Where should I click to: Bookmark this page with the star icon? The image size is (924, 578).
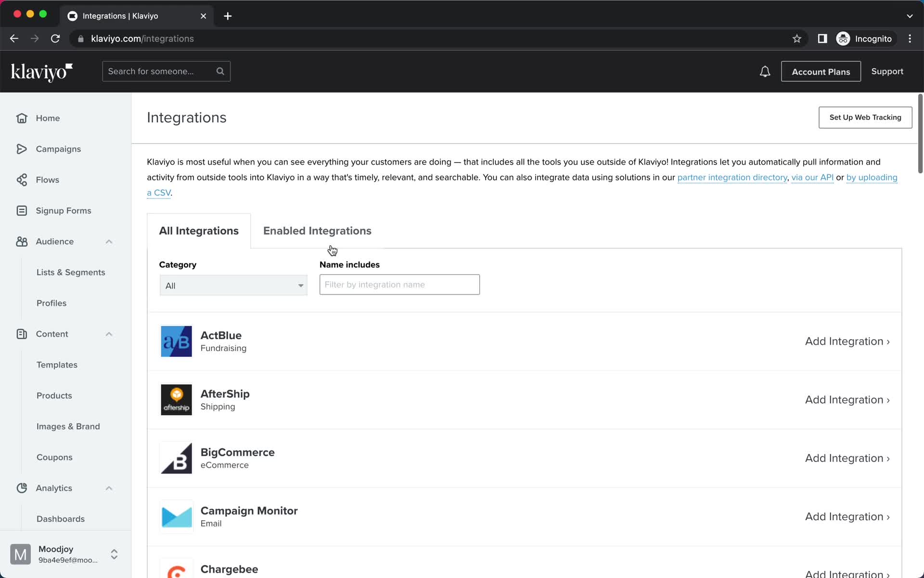[797, 39]
